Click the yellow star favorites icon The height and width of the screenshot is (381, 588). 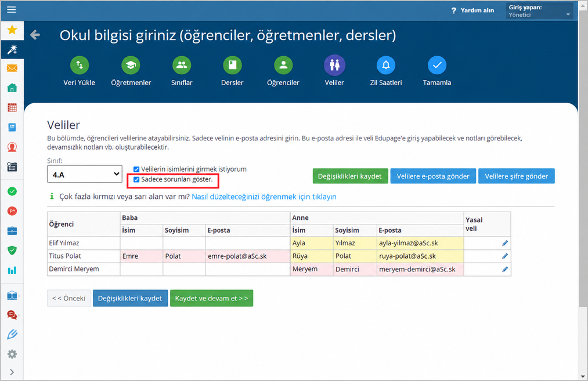pos(12,30)
